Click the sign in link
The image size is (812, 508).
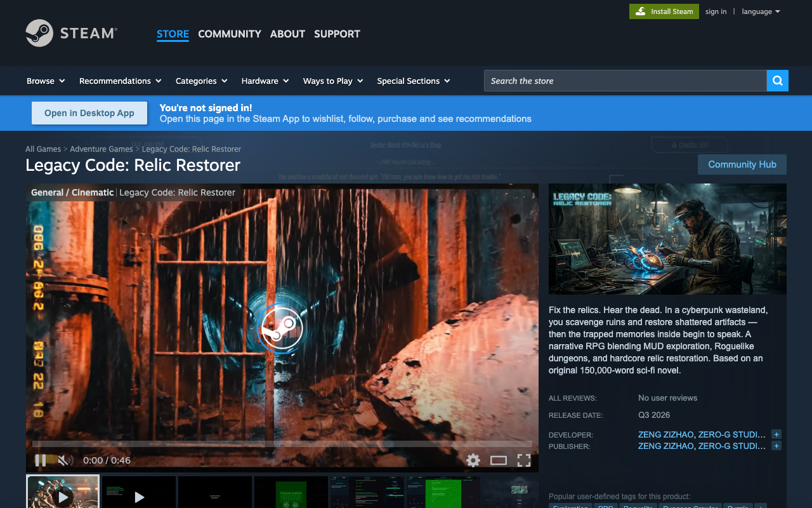716,11
